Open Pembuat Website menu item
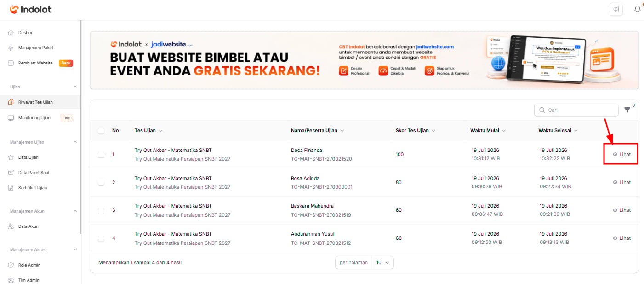The width and height of the screenshot is (644, 284). [35, 63]
